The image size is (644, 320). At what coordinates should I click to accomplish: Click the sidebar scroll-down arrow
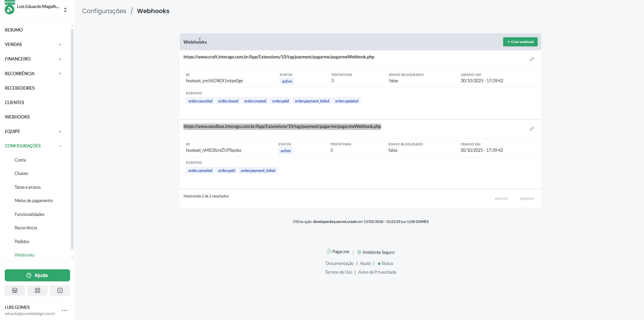tap(72, 258)
